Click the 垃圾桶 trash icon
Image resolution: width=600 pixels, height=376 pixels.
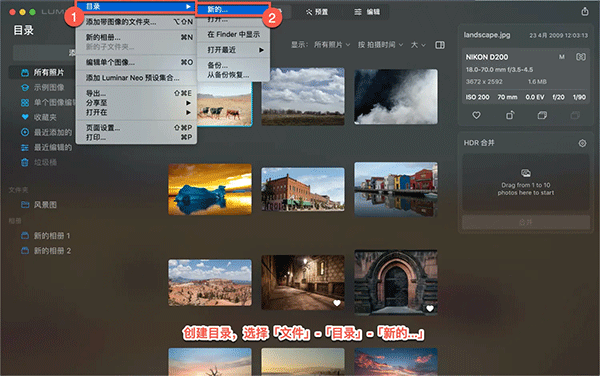[25, 162]
